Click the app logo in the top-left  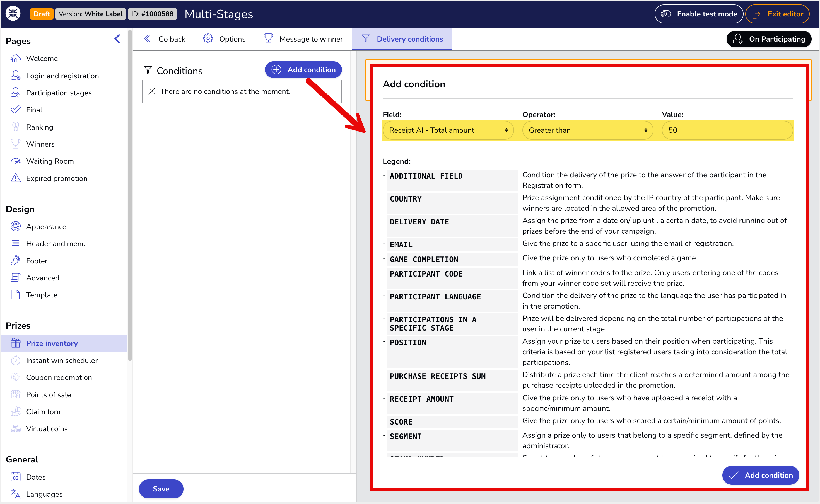tap(13, 14)
